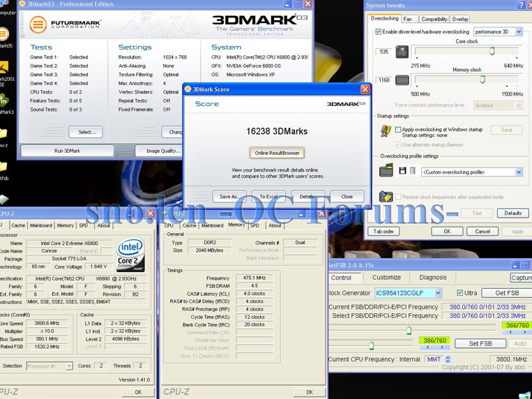Click the upper FSB slider thumb in SetFSB

(x=409, y=330)
